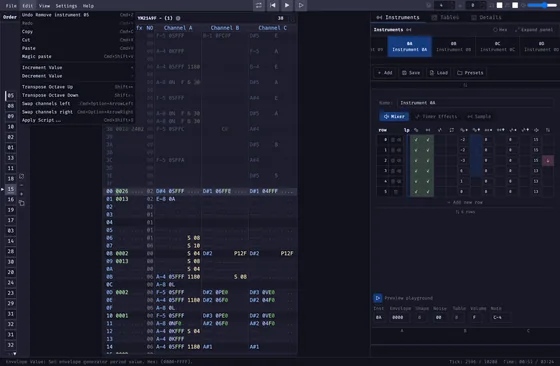Select the Instrument 0C card
The width and height of the screenshot is (560, 366).
497,46
